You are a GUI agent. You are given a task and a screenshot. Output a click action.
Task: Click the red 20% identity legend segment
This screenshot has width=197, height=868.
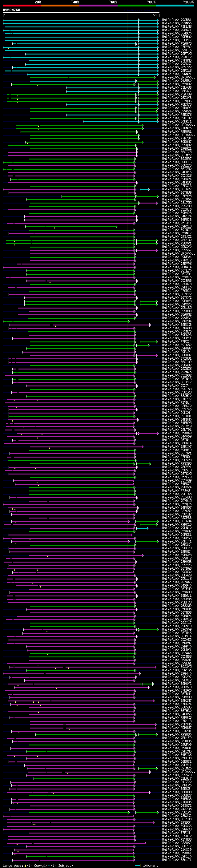[x=22, y=6]
